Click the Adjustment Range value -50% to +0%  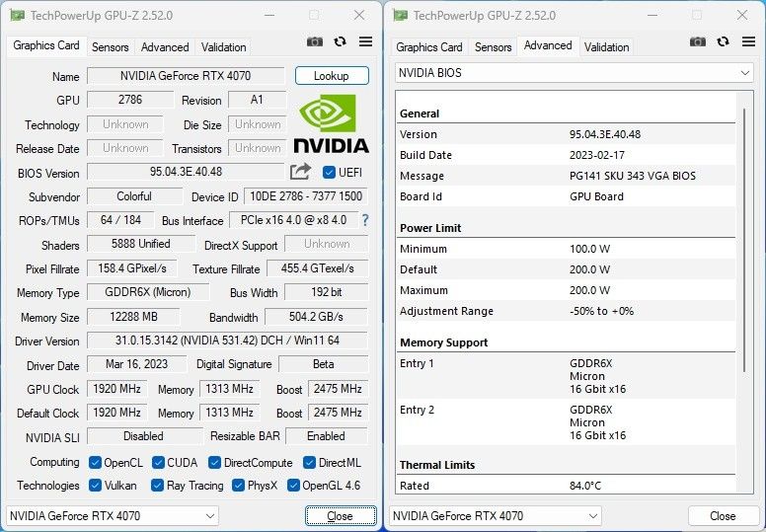pos(601,311)
